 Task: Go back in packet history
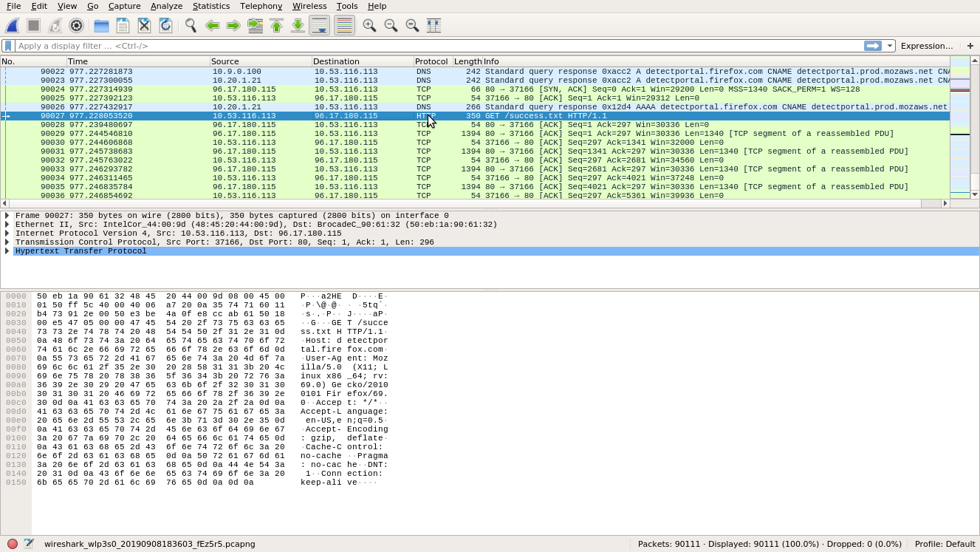point(212,26)
